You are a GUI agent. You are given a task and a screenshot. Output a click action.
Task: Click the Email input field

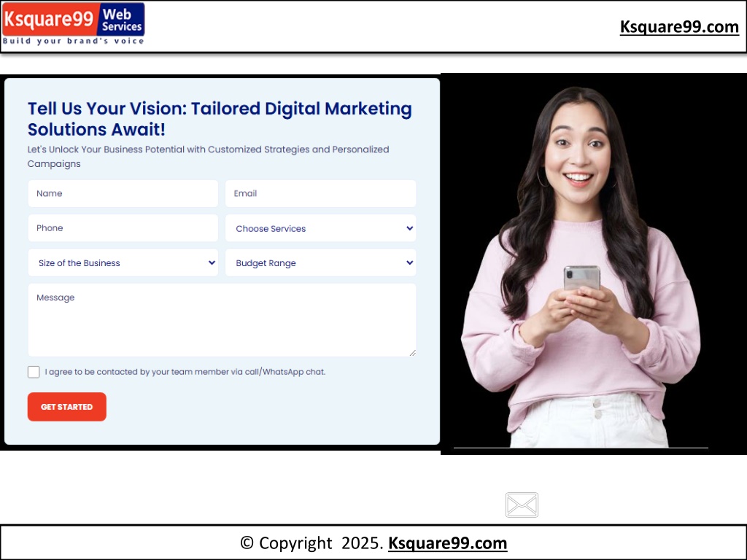pyautogui.click(x=321, y=193)
